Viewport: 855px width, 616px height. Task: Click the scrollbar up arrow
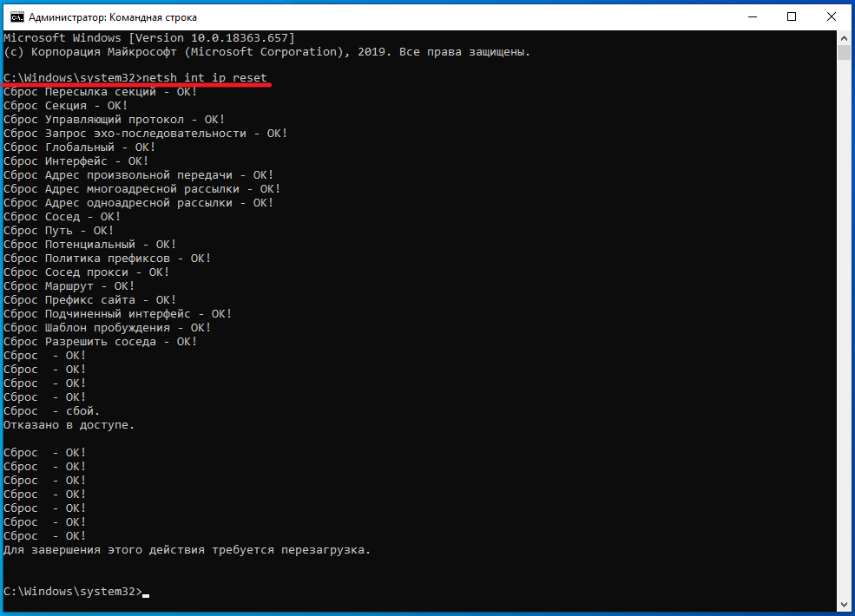pos(844,38)
